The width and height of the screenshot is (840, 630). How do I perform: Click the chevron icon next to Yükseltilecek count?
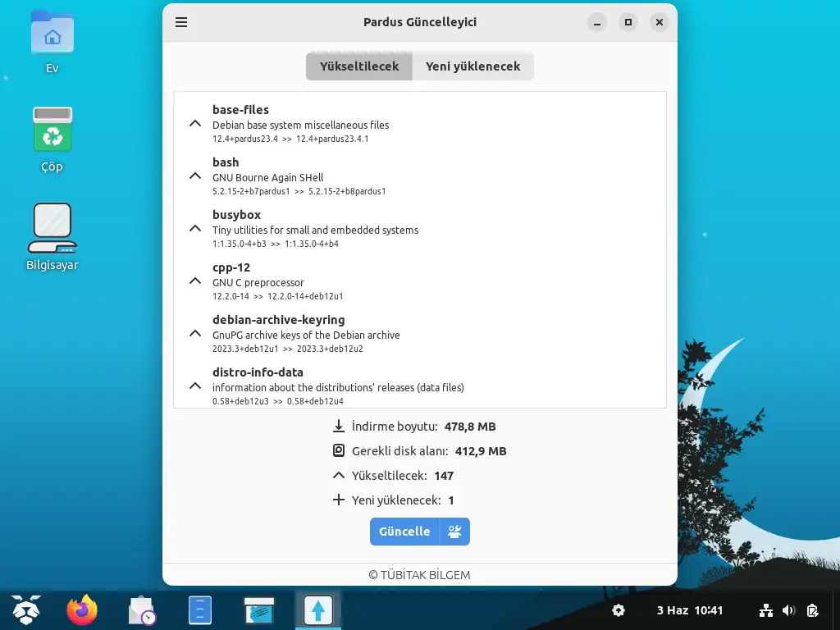pos(339,475)
